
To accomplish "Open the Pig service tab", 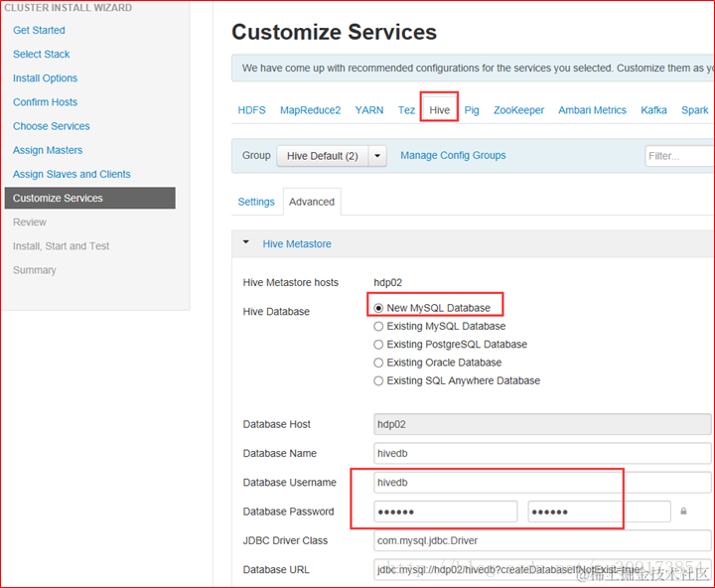I will 472,110.
